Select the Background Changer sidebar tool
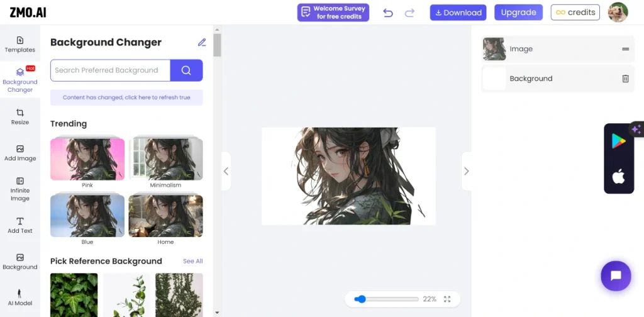The image size is (644, 317). (x=19, y=80)
